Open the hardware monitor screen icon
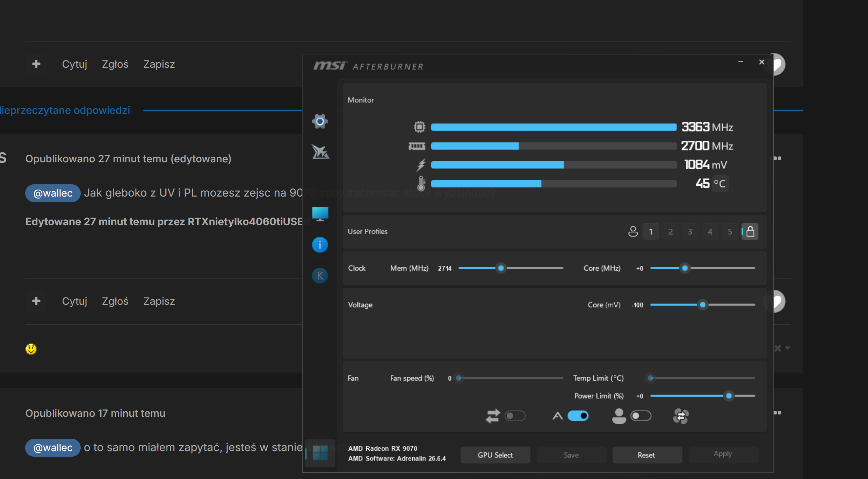 (x=320, y=214)
